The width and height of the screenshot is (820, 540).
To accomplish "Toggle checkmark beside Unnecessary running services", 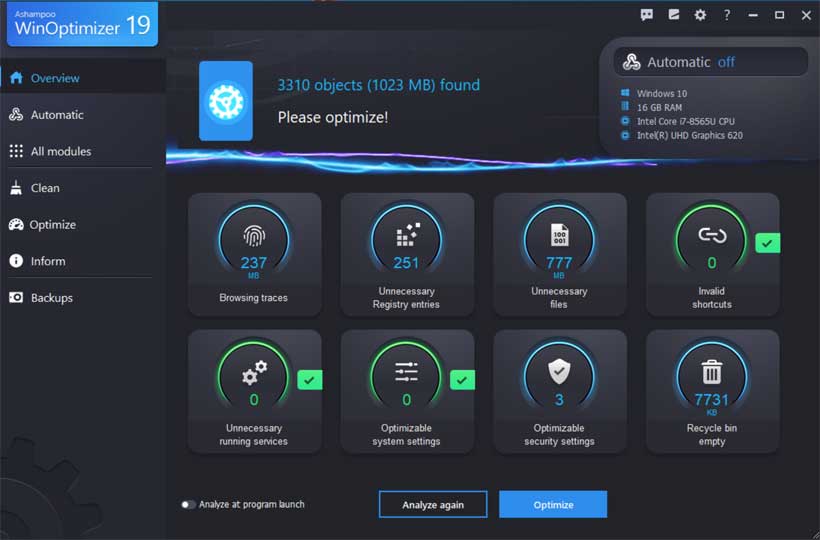I will [310, 380].
